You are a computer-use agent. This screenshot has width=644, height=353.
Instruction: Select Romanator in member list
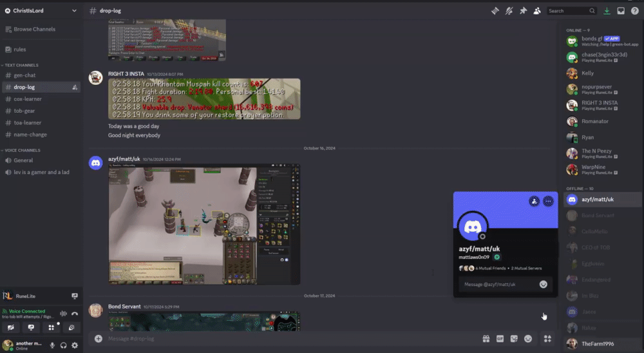tap(603, 121)
